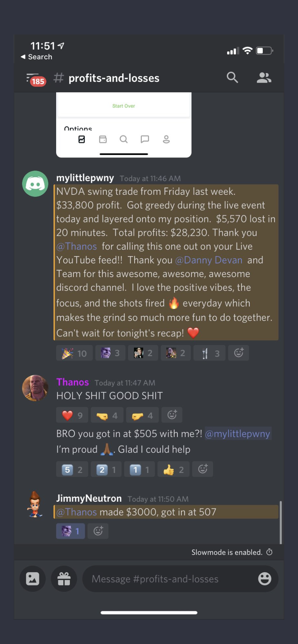
Task: Open Thanos avatar picture
Action: pyautogui.click(x=35, y=388)
